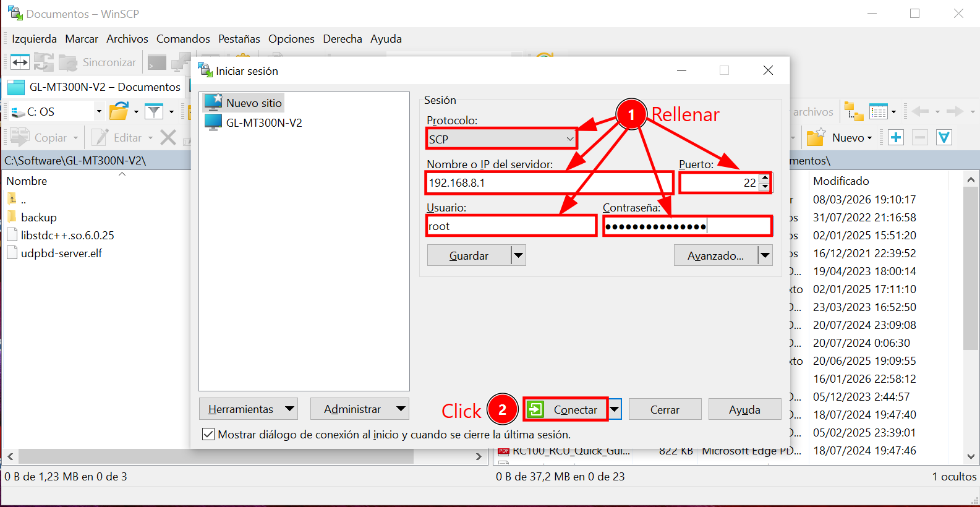Click the Nuevo folder icon in right panel
Screen dimensions: 980x507
point(816,137)
